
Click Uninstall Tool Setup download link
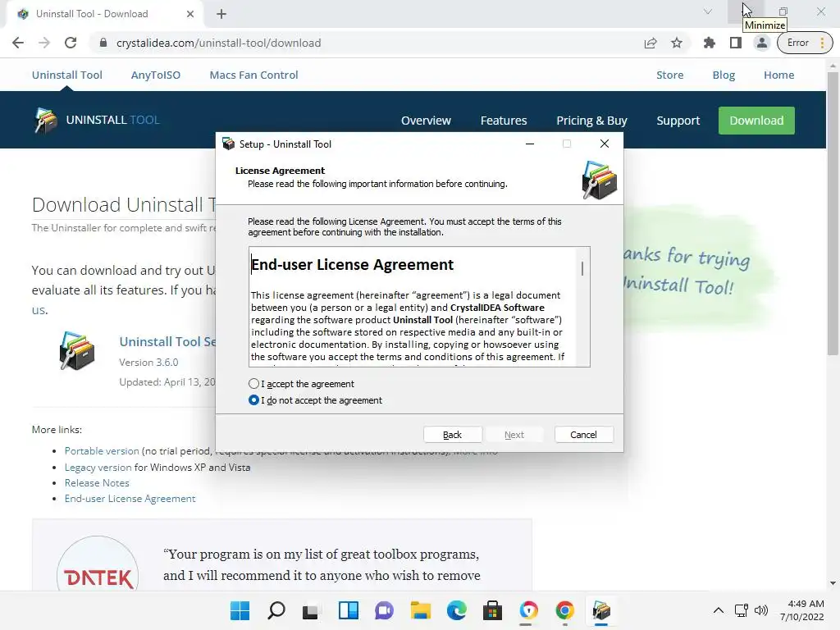167,342
